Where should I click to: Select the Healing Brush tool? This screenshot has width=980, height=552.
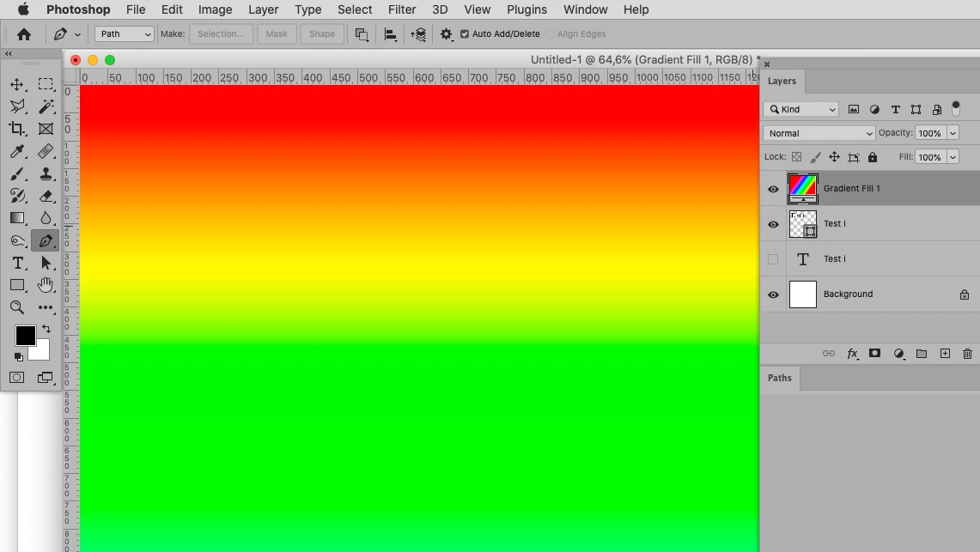(46, 151)
